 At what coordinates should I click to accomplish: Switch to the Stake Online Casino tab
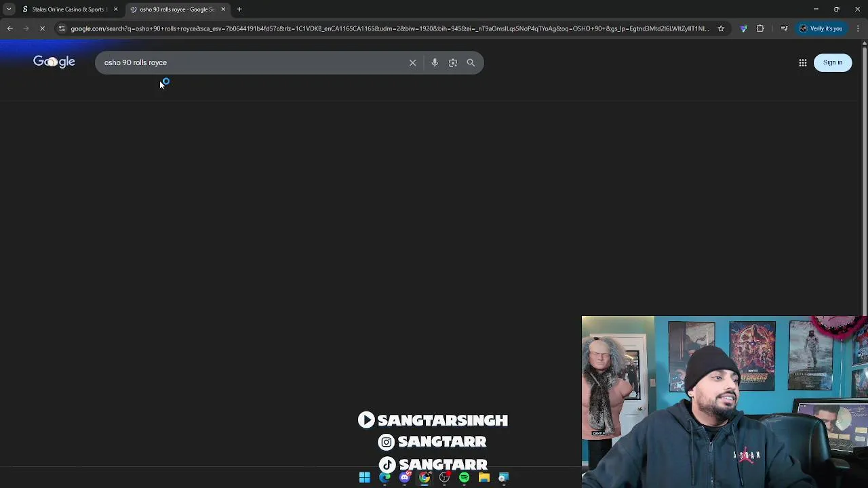(x=69, y=9)
